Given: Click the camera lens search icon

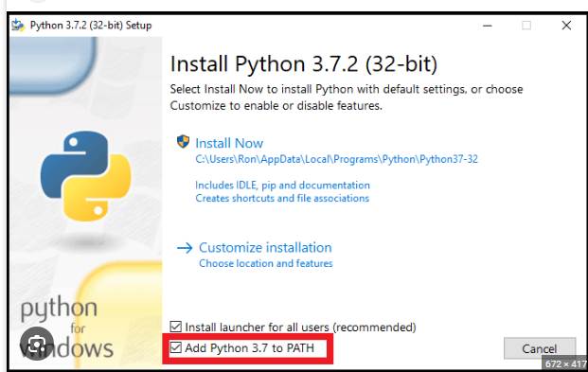Looking at the screenshot, I should coord(36,344).
